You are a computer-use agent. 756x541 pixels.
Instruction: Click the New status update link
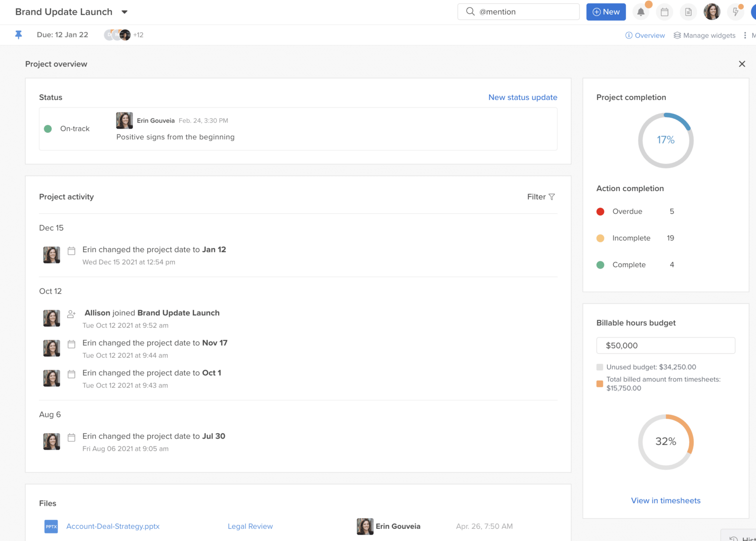pyautogui.click(x=523, y=97)
